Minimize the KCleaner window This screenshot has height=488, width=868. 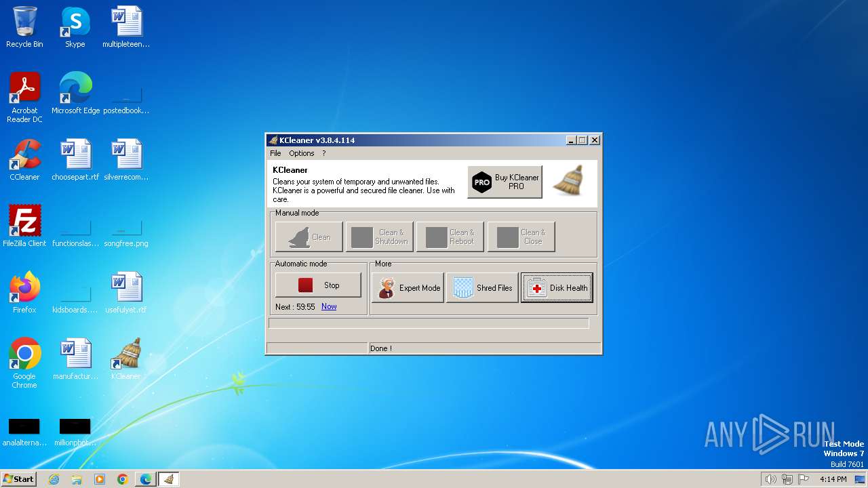pyautogui.click(x=571, y=140)
